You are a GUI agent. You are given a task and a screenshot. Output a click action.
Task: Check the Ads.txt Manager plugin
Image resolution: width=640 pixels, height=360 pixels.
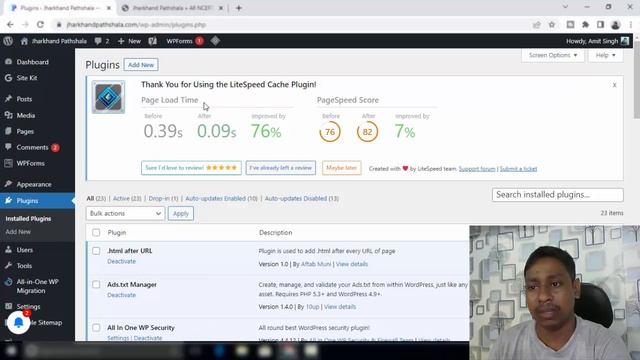96,284
